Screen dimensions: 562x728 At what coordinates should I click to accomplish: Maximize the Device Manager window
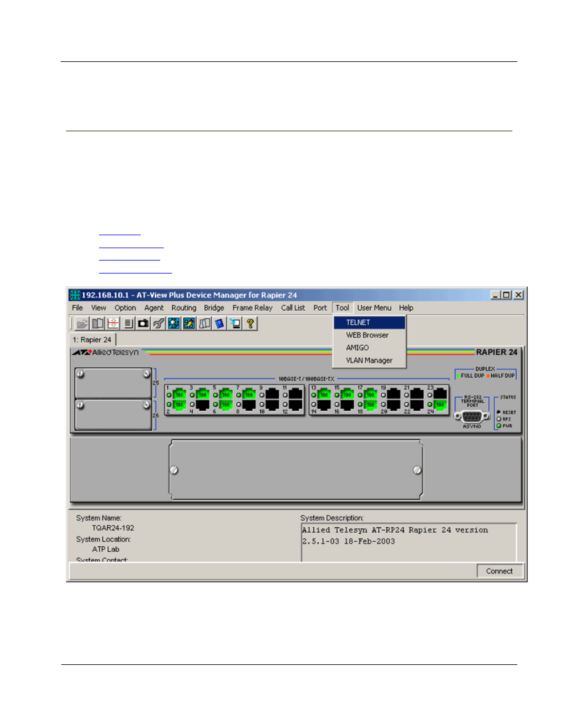(x=506, y=295)
